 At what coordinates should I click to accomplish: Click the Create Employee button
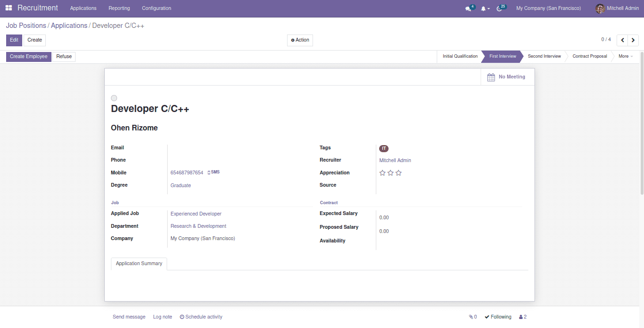29,57
